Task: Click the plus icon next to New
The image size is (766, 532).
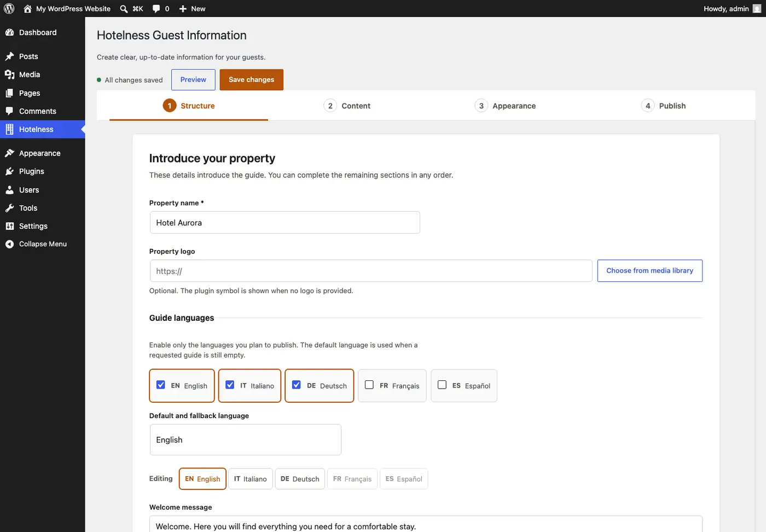Action: pos(183,9)
